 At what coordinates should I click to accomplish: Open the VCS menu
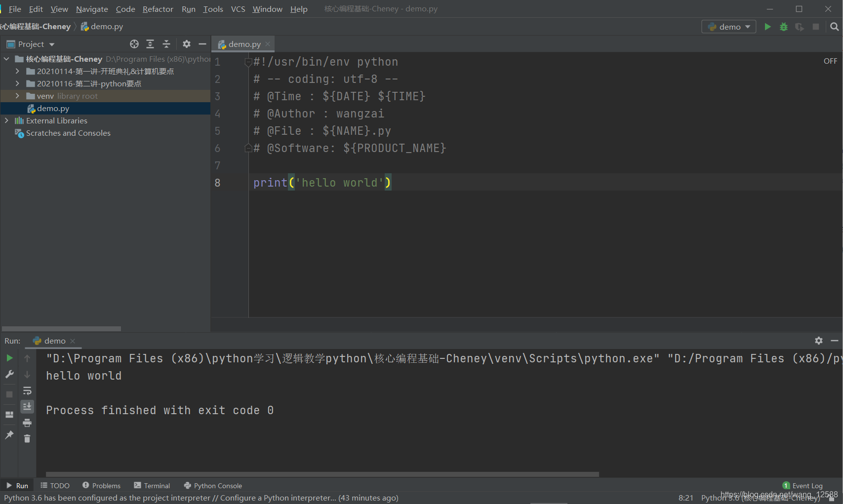click(238, 9)
